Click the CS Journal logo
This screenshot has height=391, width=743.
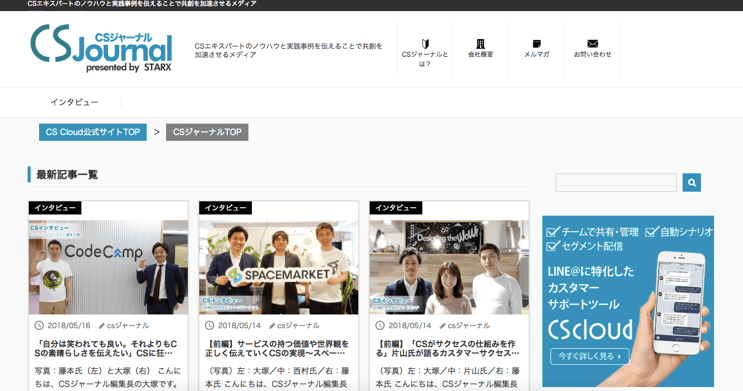[x=101, y=48]
